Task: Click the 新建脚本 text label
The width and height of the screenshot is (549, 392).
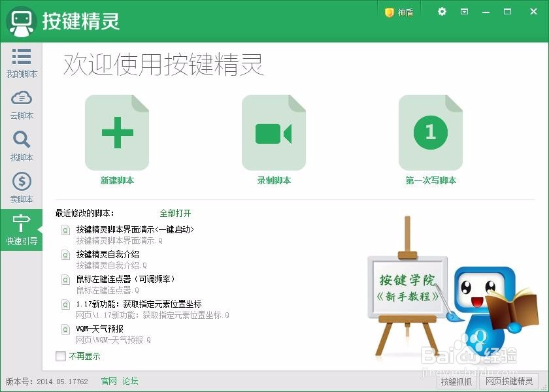Action: pos(117,180)
